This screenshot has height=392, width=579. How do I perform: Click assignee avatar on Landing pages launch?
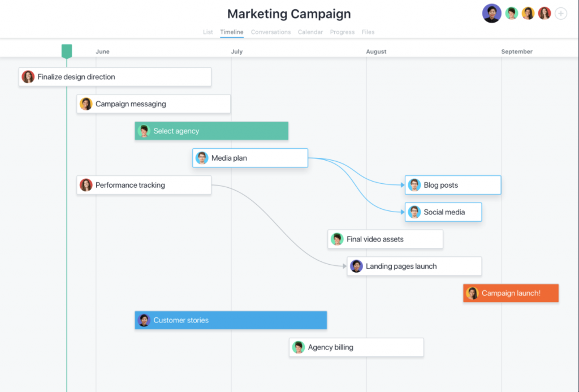pyautogui.click(x=356, y=266)
